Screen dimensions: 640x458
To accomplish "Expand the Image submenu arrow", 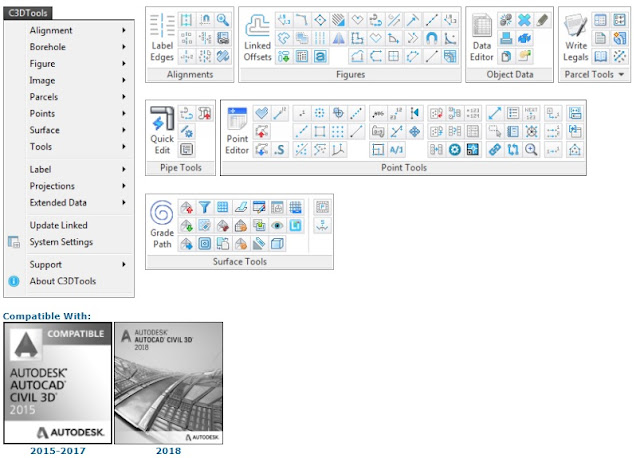I will coord(124,80).
